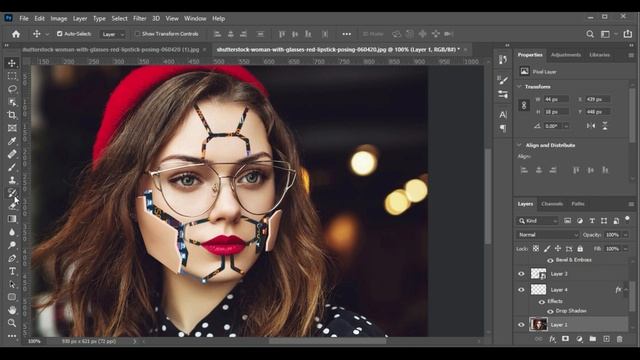Open the Normal blend mode dropdown
The height and width of the screenshot is (360, 640).
coord(547,235)
